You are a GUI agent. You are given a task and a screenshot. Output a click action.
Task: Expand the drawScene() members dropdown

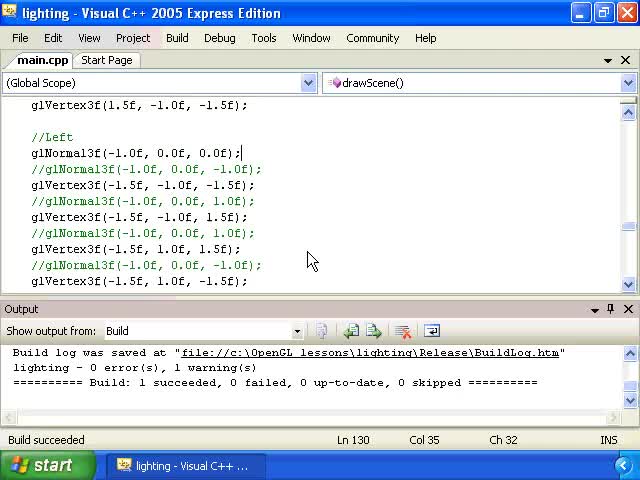pyautogui.click(x=628, y=83)
